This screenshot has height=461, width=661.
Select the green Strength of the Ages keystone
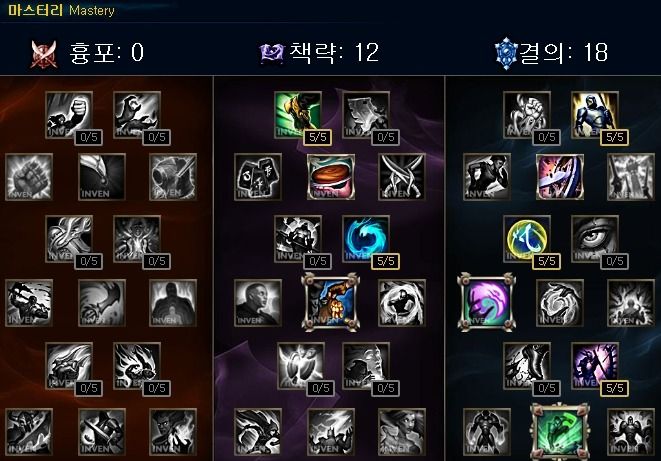560,432
